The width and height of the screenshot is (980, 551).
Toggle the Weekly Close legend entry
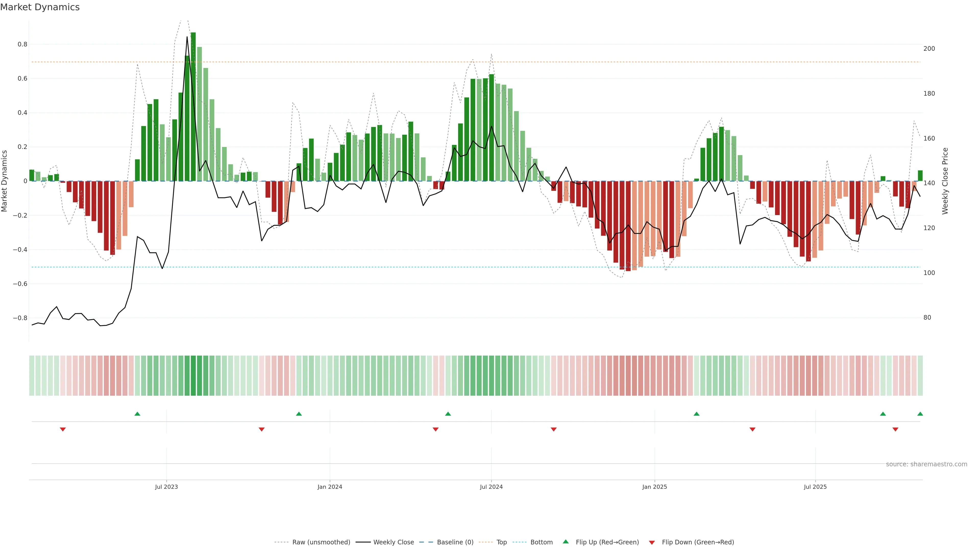[393, 542]
